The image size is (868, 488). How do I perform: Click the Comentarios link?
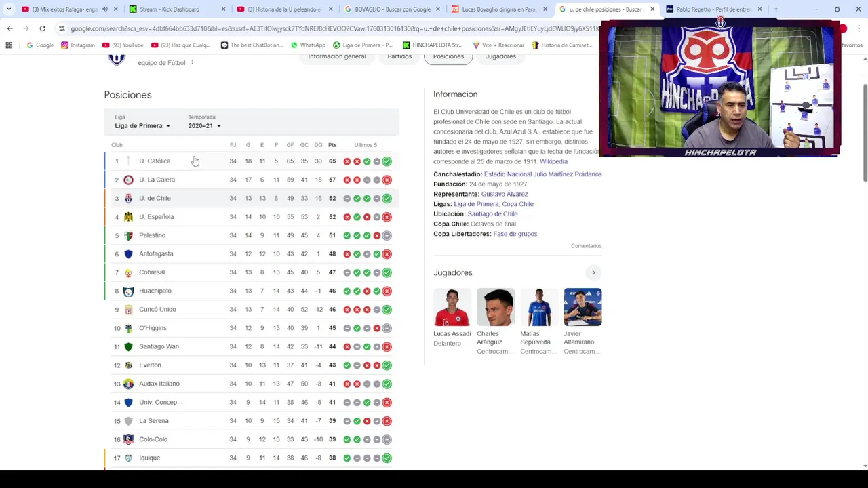click(586, 246)
